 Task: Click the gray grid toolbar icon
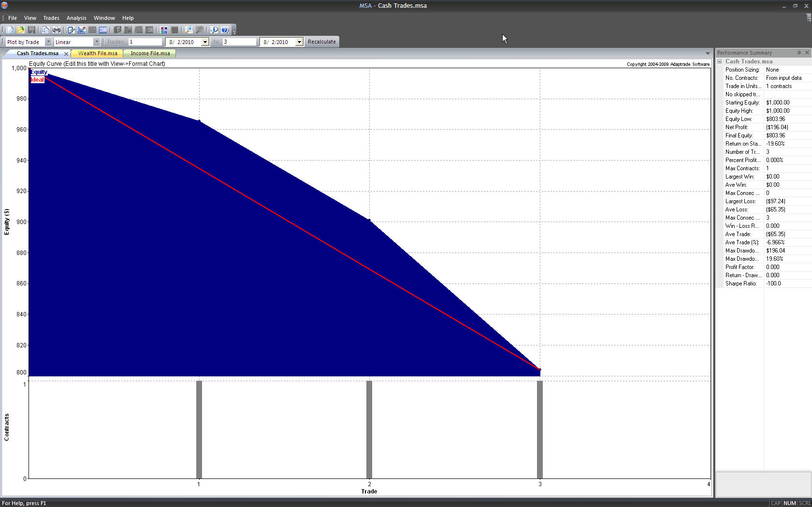point(174,30)
